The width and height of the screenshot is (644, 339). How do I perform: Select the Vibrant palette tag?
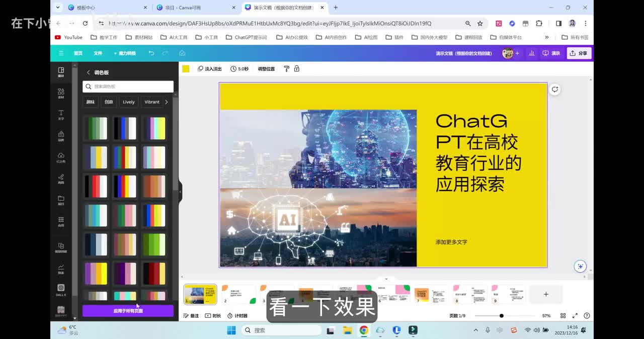[151, 102]
